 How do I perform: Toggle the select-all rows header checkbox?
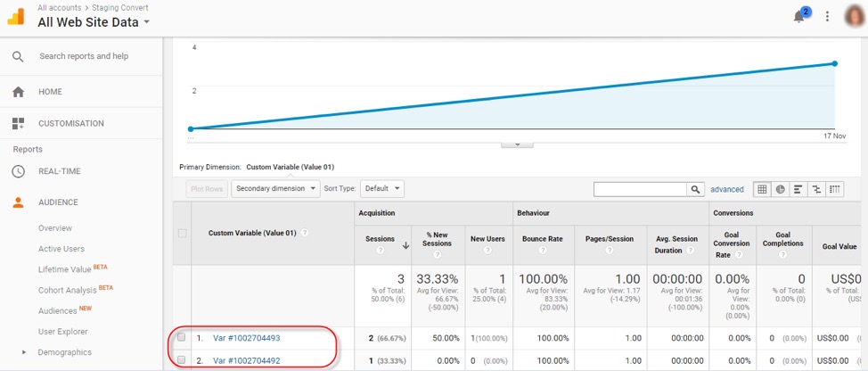point(183,234)
